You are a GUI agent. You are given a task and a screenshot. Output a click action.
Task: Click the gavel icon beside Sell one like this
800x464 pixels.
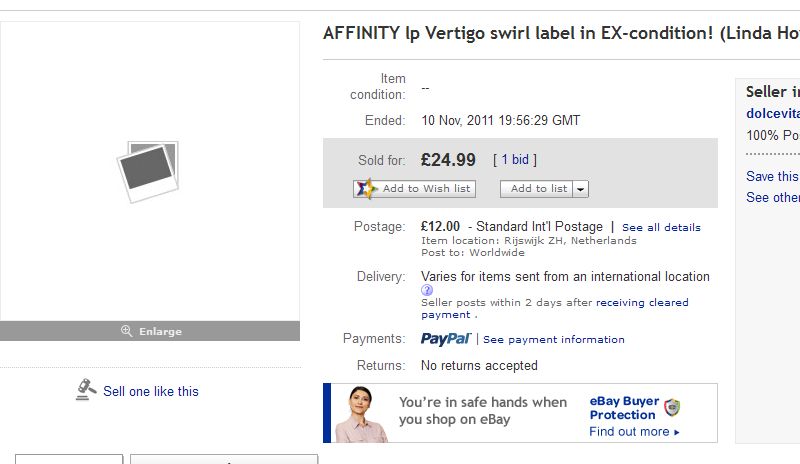[x=86, y=390]
